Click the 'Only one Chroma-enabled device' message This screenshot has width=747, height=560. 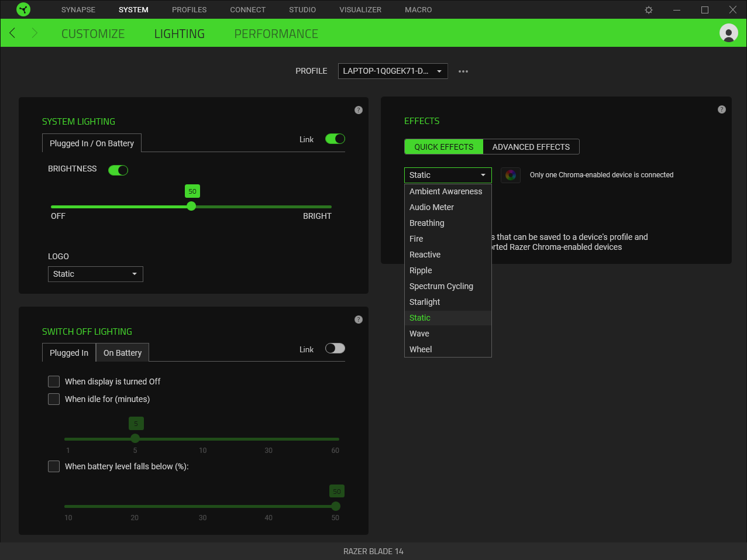click(x=601, y=175)
